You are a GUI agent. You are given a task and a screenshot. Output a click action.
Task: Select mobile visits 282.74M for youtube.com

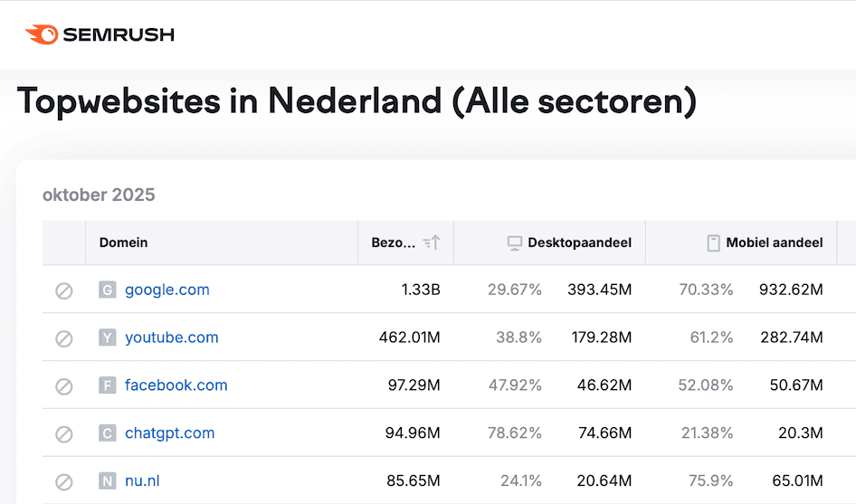pyautogui.click(x=792, y=338)
